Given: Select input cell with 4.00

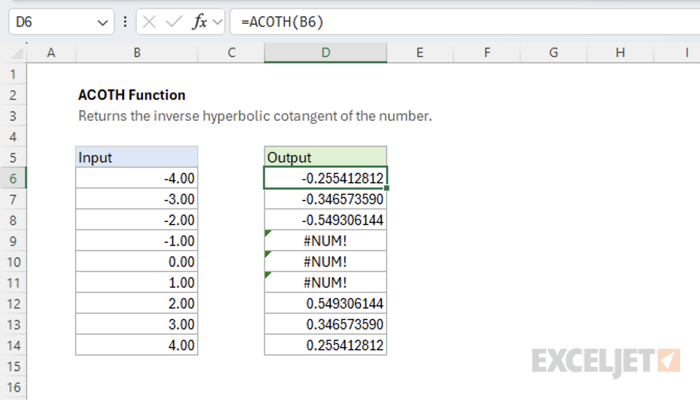Looking at the screenshot, I should 137,346.
